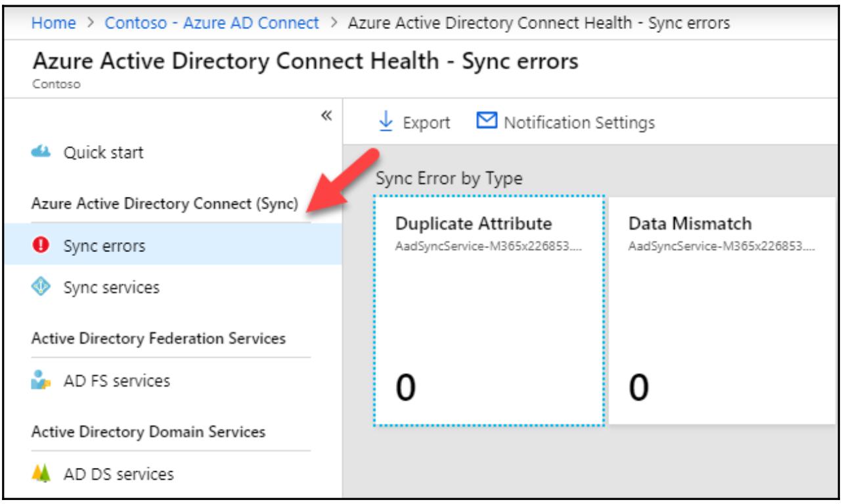The image size is (844, 504).
Task: Go to Home via breadcrumb
Action: coord(53,23)
